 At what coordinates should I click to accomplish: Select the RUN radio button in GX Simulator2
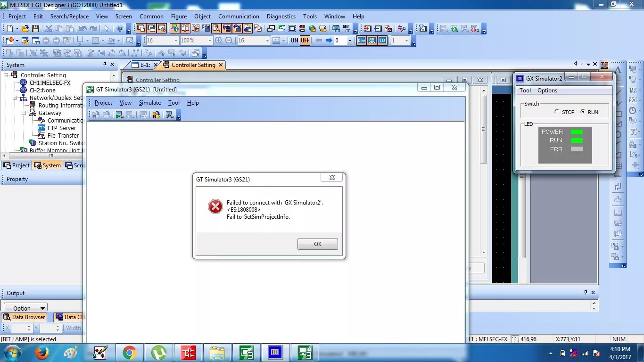tap(583, 112)
